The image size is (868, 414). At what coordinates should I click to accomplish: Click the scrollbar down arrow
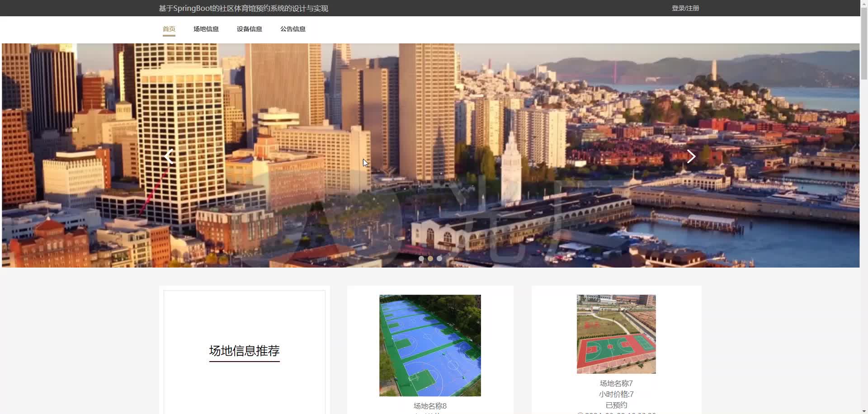point(864,411)
